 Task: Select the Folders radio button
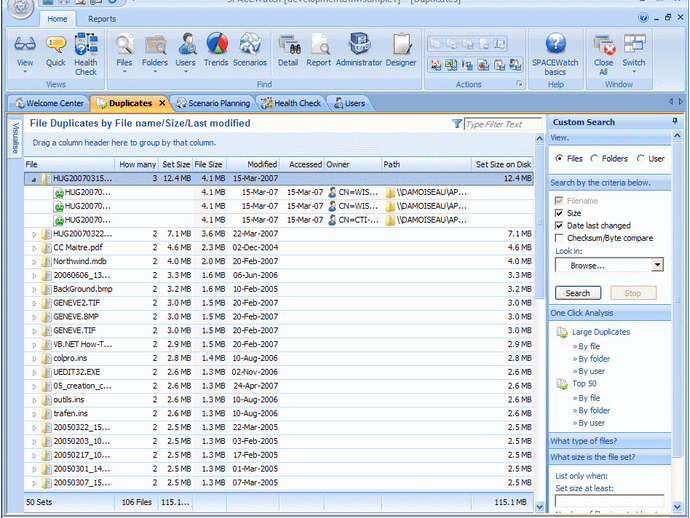(x=594, y=158)
